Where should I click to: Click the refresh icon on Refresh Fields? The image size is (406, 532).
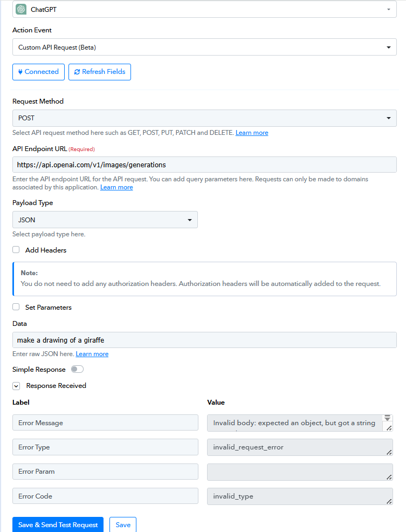(77, 72)
